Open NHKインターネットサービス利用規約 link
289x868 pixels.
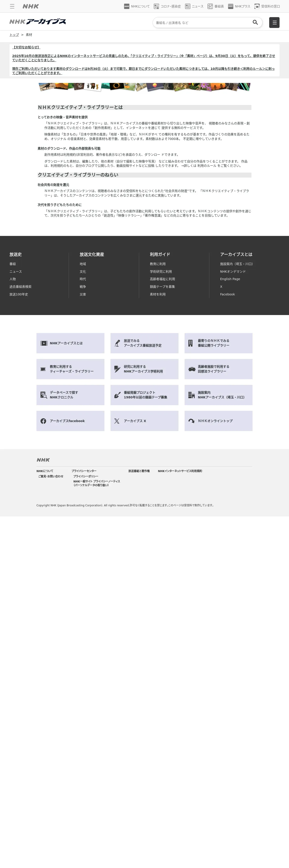(180, 471)
